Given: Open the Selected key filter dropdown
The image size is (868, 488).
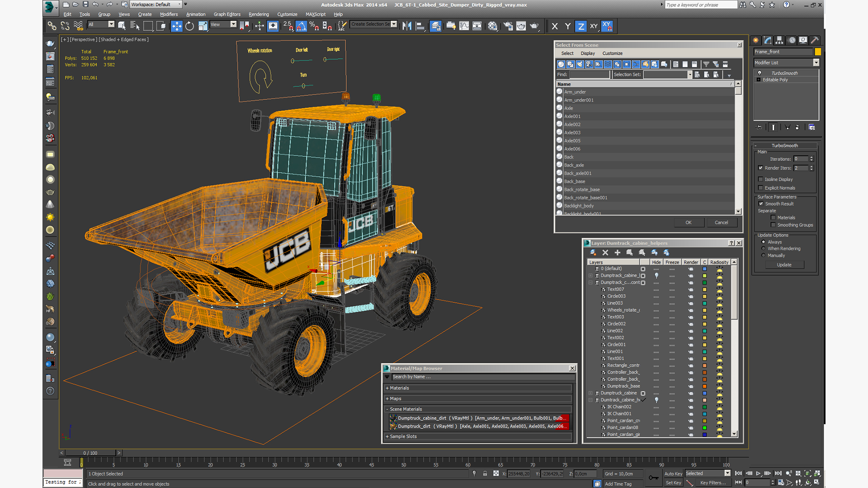Looking at the screenshot, I should click(708, 474).
